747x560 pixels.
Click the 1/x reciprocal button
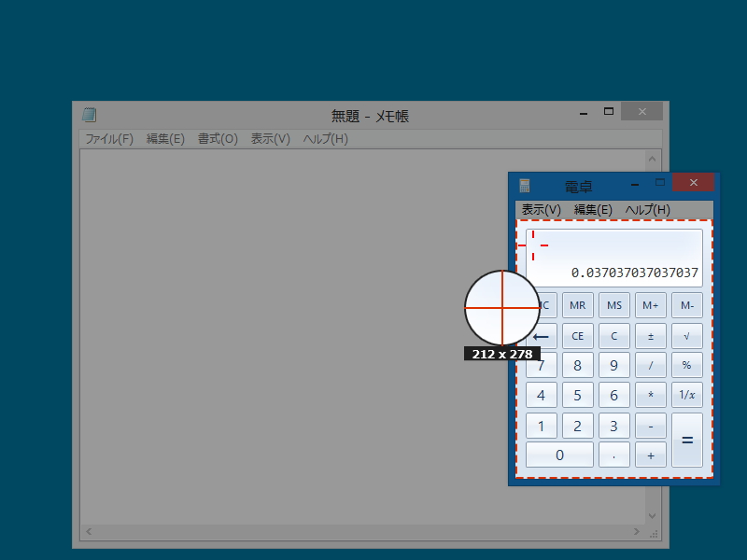coord(687,395)
